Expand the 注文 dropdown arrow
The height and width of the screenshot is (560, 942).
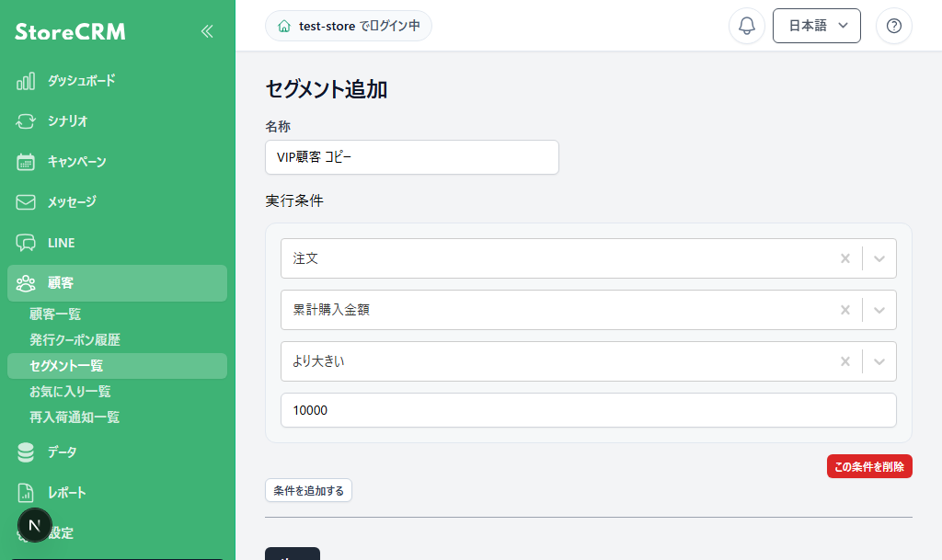coord(879,258)
